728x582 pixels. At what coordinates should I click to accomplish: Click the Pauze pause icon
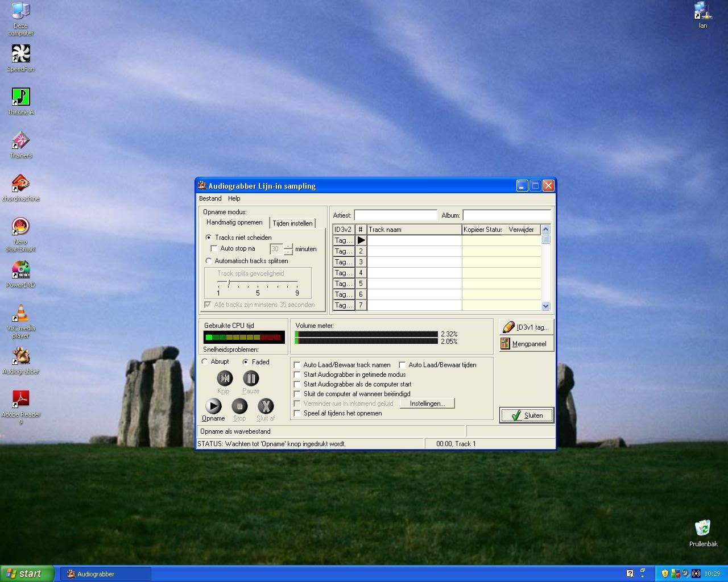click(x=251, y=379)
